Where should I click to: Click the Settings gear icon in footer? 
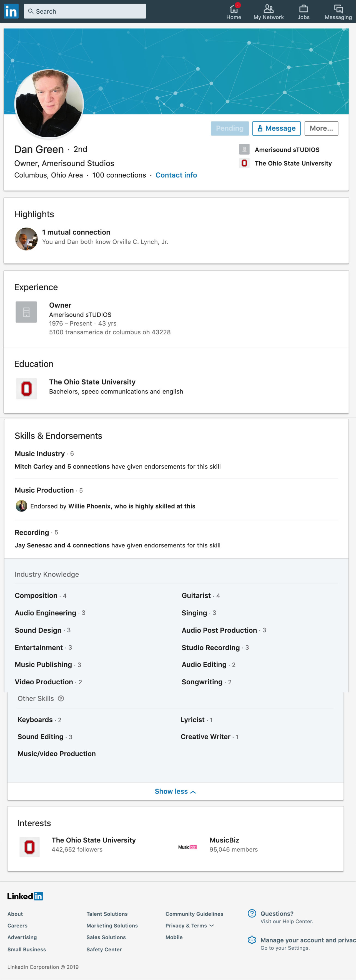[252, 940]
